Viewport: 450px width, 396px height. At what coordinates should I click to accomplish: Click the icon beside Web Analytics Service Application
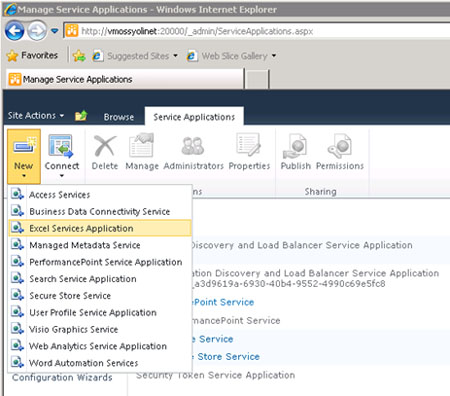[x=17, y=345]
